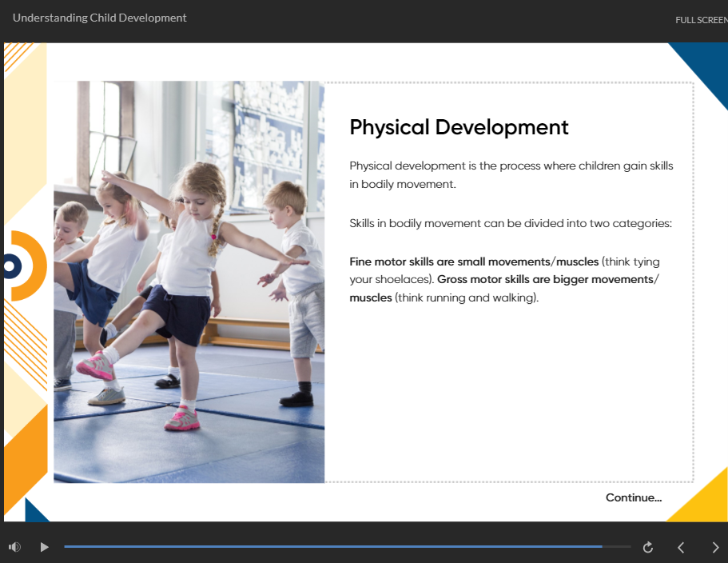The height and width of the screenshot is (563, 728).
Task: Click the Continue... link
Action: click(x=633, y=497)
